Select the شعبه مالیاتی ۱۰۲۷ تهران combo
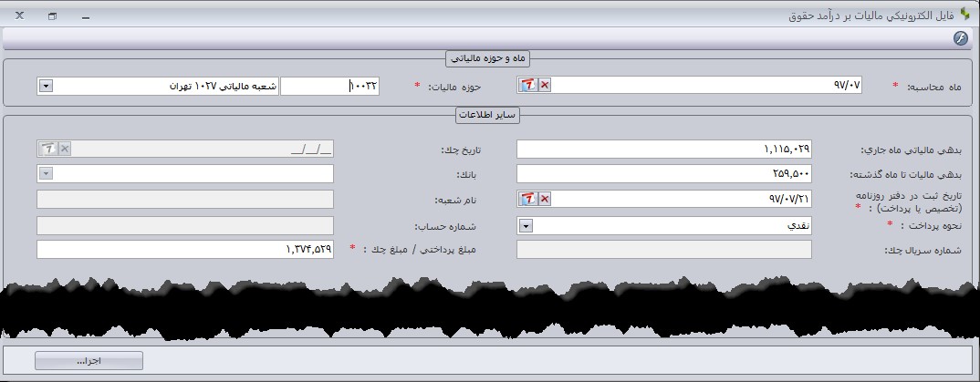 (158, 87)
